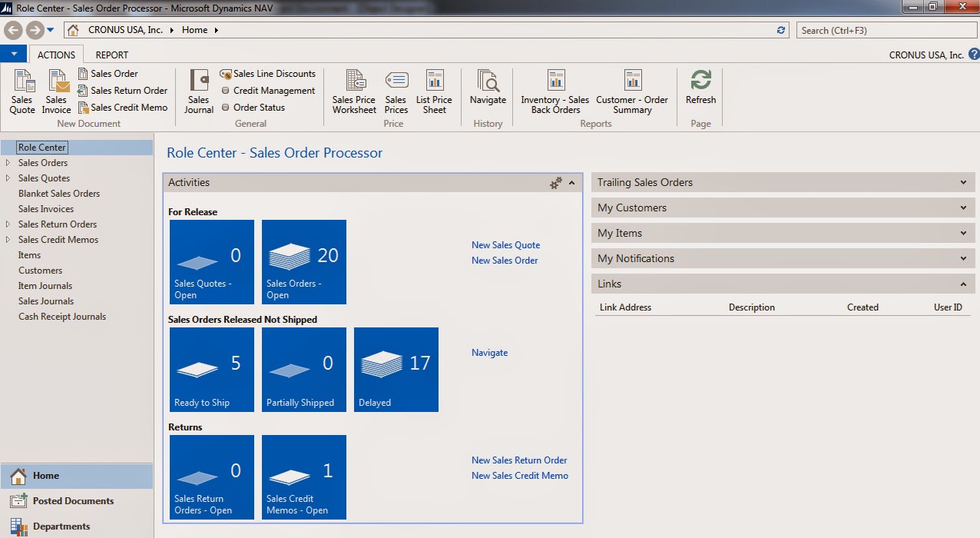Click the New Sales Order link
The height and width of the screenshot is (538, 980).
tap(504, 260)
